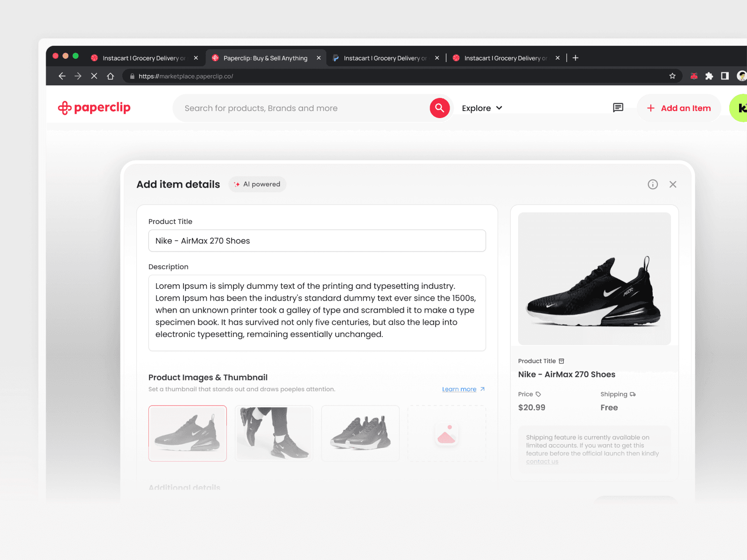This screenshot has height=560, width=747.
Task: Click the Product Title edit icon in preview
Action: tap(562, 361)
